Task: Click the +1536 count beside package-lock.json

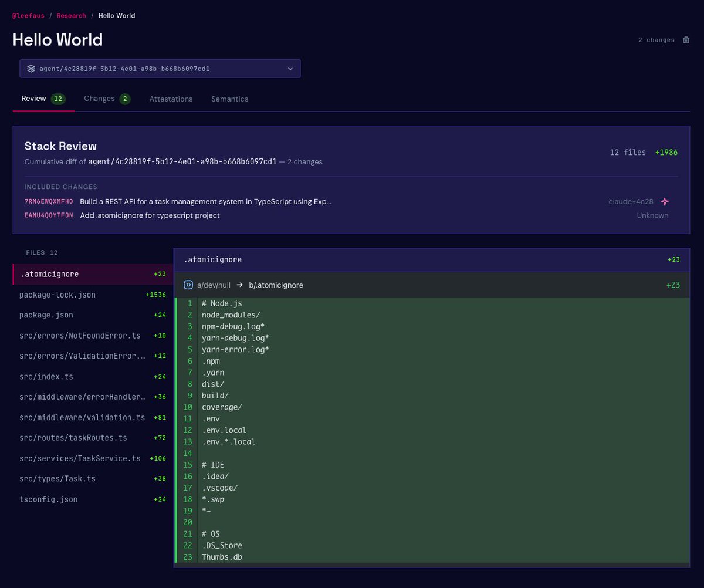Action: [156, 295]
